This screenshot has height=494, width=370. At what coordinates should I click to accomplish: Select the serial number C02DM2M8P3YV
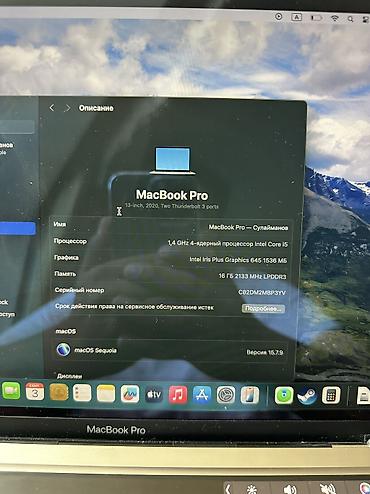pyautogui.click(x=262, y=292)
